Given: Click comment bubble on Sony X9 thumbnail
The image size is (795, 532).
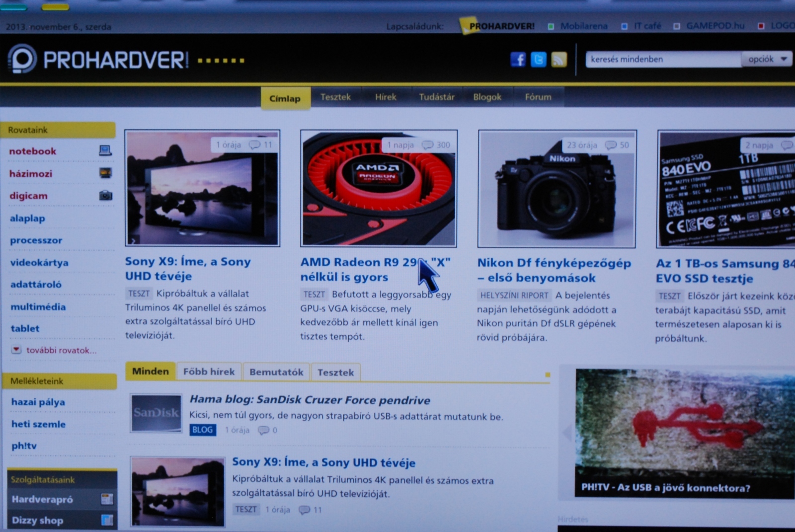Looking at the screenshot, I should (x=254, y=145).
